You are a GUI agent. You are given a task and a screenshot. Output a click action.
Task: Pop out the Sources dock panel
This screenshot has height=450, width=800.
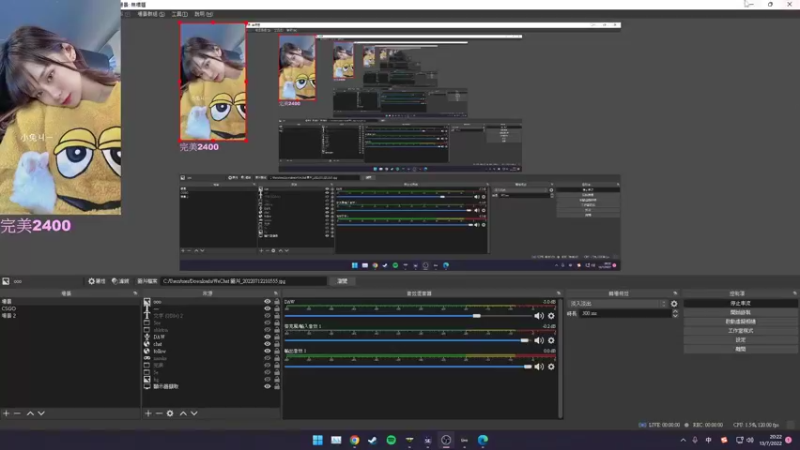click(276, 293)
